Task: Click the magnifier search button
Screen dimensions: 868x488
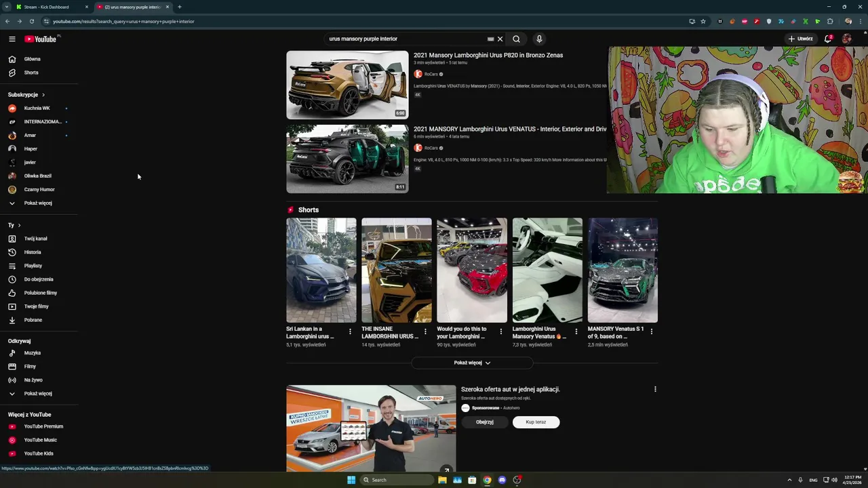Action: pyautogui.click(x=517, y=39)
